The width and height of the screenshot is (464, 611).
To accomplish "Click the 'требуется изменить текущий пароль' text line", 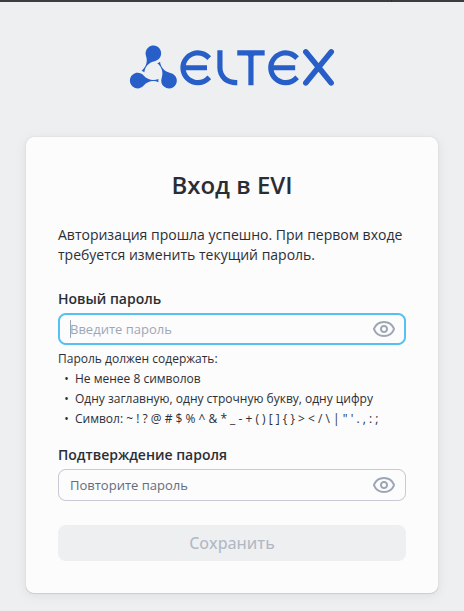I will (x=186, y=256).
